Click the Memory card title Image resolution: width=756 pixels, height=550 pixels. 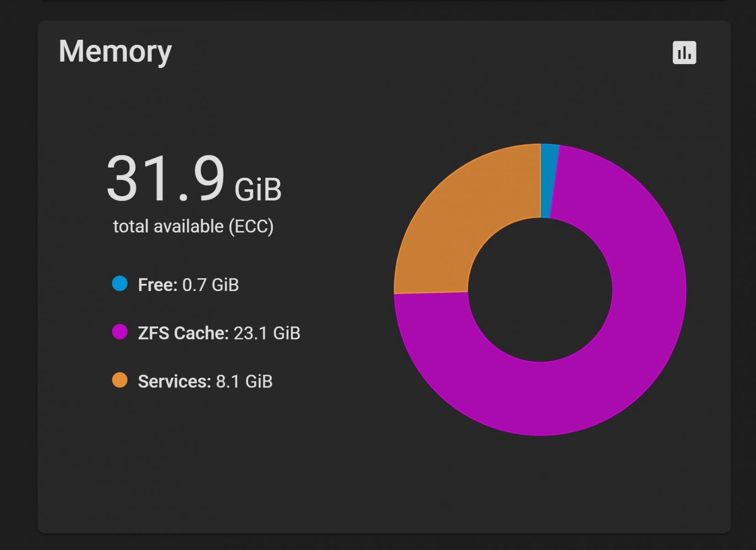tap(115, 51)
